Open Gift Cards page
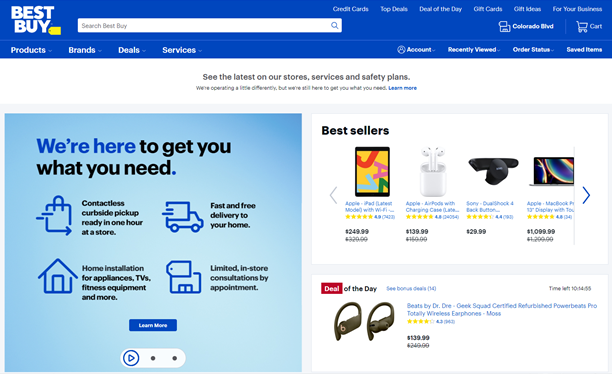This screenshot has width=612, height=374. (x=487, y=9)
